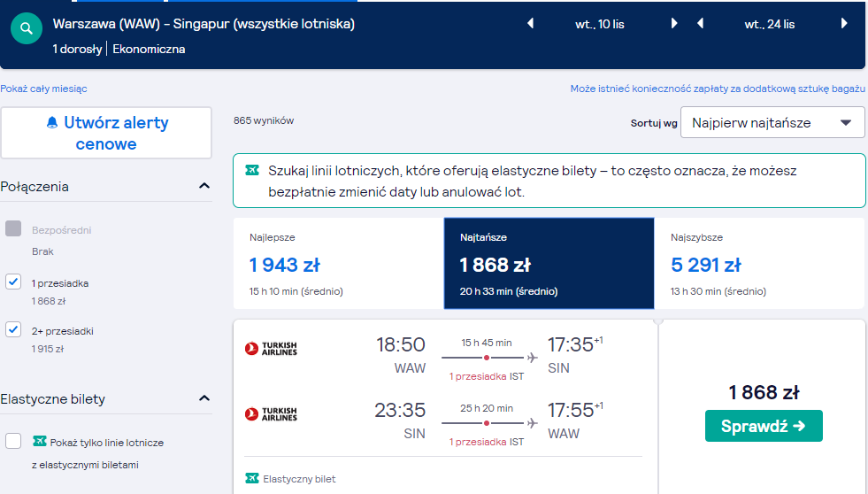
Task: Switch to the Najlepsze tab
Action: (x=339, y=264)
